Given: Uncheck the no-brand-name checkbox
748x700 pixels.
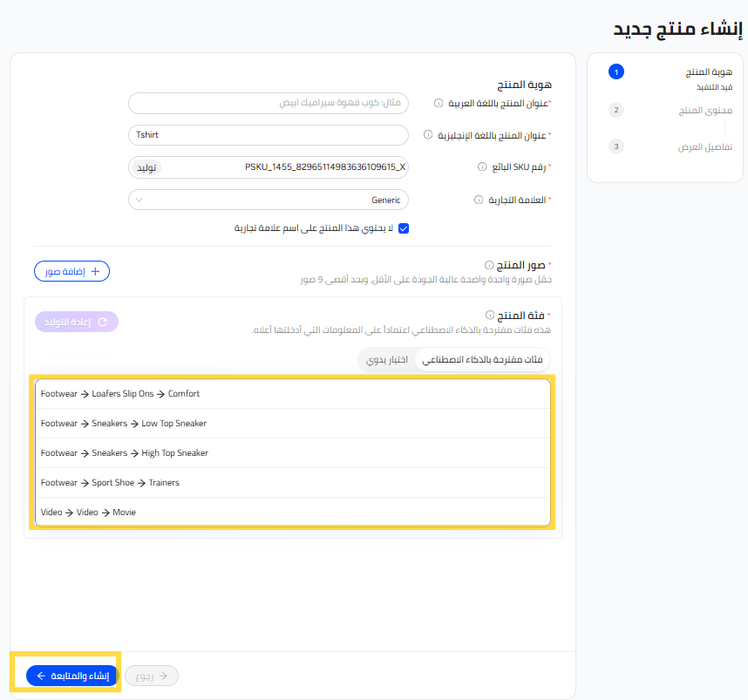Looking at the screenshot, I should click(404, 228).
